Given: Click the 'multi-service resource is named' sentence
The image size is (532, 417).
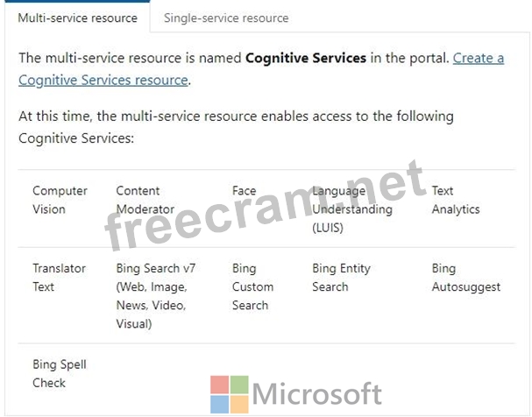Looking at the screenshot, I should [x=131, y=59].
